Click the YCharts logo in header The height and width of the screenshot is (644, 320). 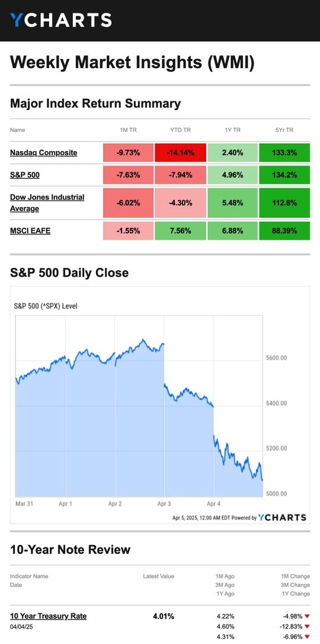point(61,20)
